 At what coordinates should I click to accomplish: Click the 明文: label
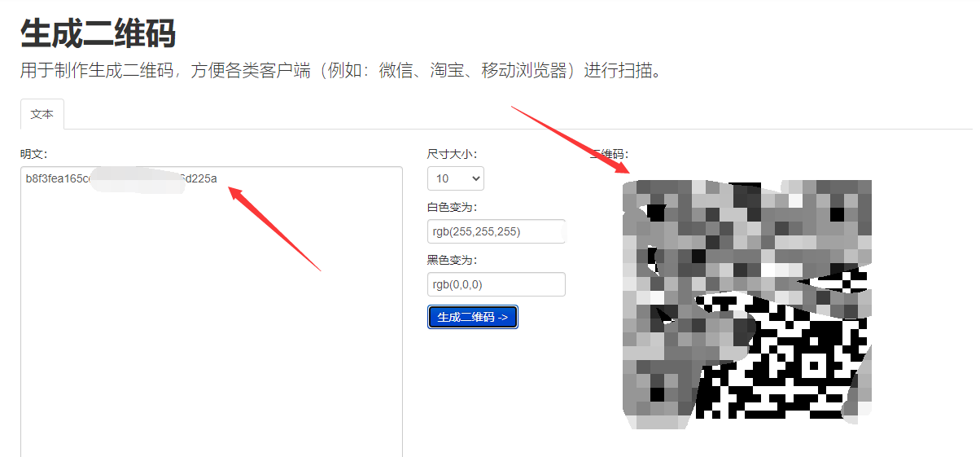(34, 153)
